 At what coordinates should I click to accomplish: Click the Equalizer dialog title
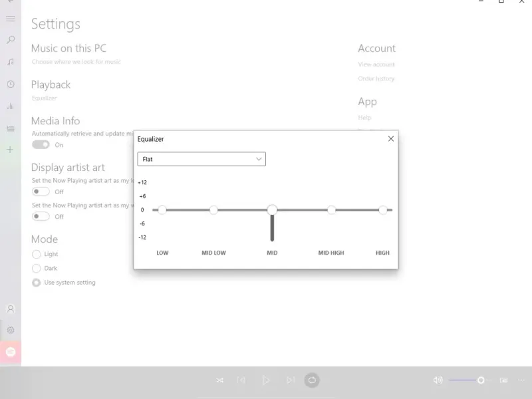click(x=151, y=139)
